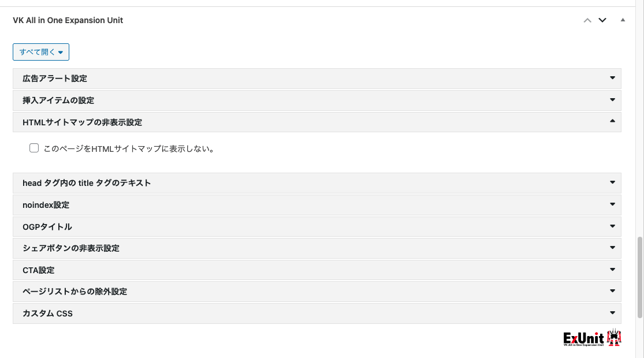Expand the CTA設定 section
The image size is (644, 358).
click(x=39, y=270)
